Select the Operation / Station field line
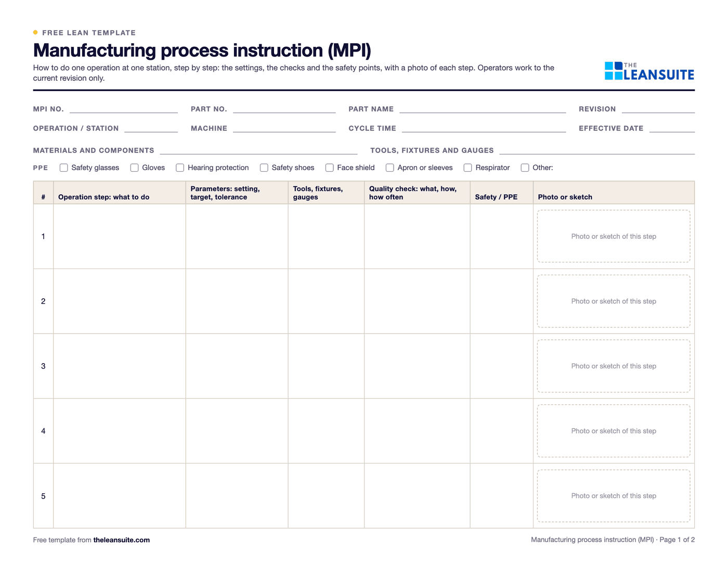This screenshot has height=563, width=728. coord(151,129)
